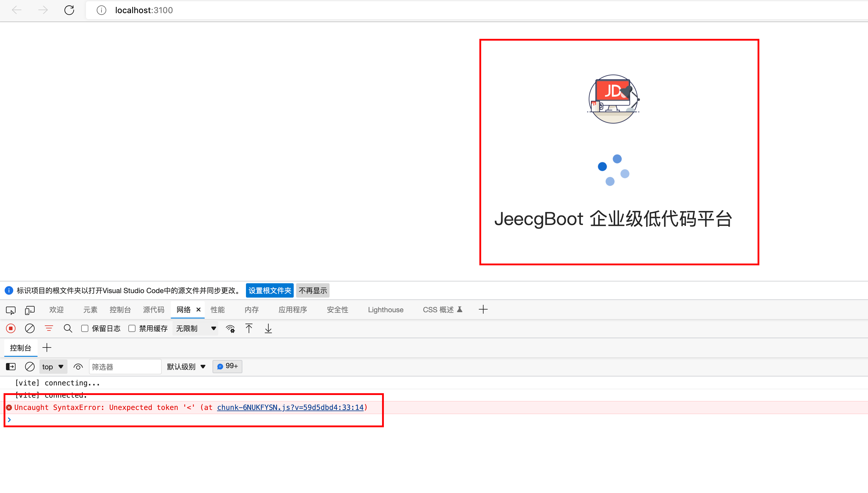
Task: Enable the 保留日志 checkbox
Action: 85,328
